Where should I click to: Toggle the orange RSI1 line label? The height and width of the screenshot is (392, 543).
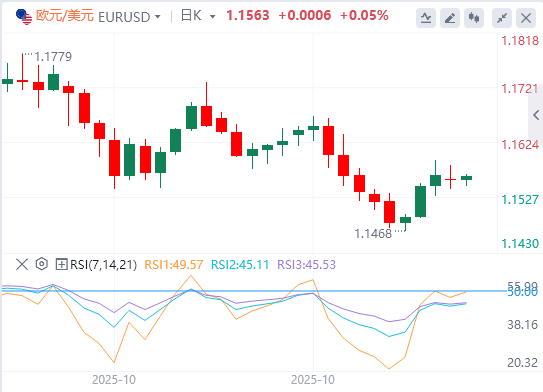click(x=173, y=265)
